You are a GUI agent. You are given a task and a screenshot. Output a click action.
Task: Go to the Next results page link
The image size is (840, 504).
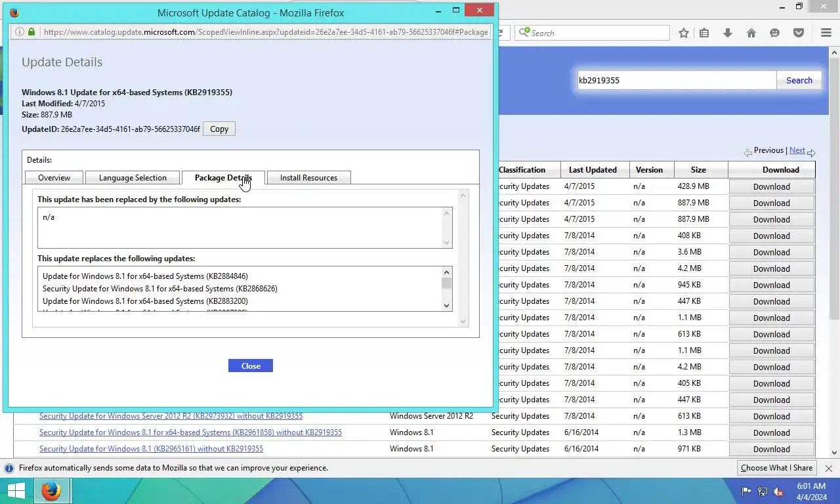coord(797,150)
